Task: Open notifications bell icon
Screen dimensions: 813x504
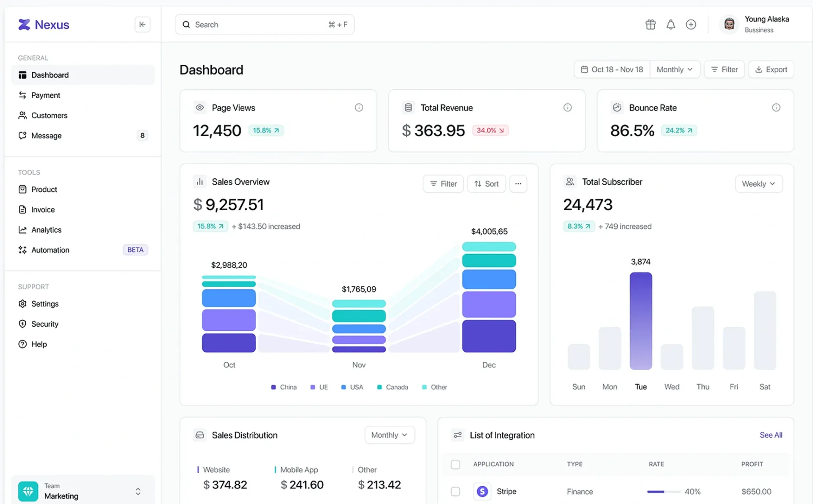Action: [671, 25]
